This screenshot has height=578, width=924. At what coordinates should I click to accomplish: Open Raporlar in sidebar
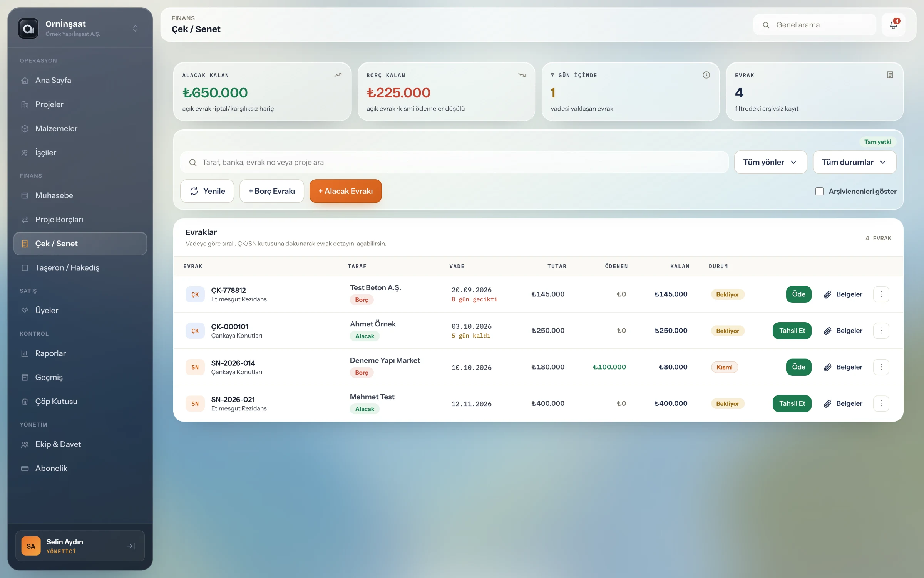click(x=80, y=353)
